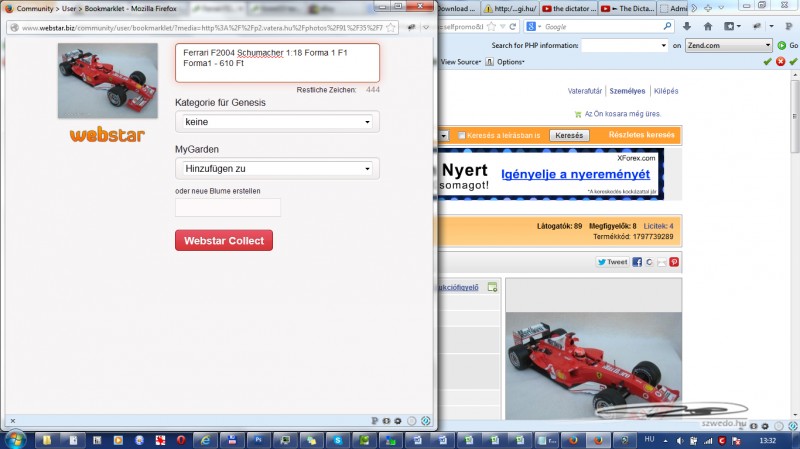Screen dimensions: 800x449
Task: Click the Licitek: 4 link
Action: (658, 226)
